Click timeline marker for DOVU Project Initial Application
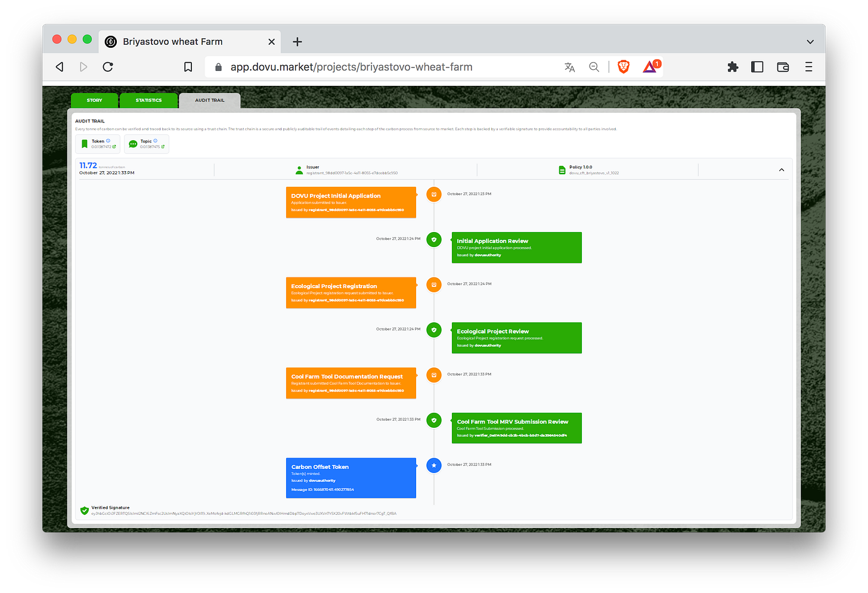The width and height of the screenshot is (868, 593). coord(434,194)
